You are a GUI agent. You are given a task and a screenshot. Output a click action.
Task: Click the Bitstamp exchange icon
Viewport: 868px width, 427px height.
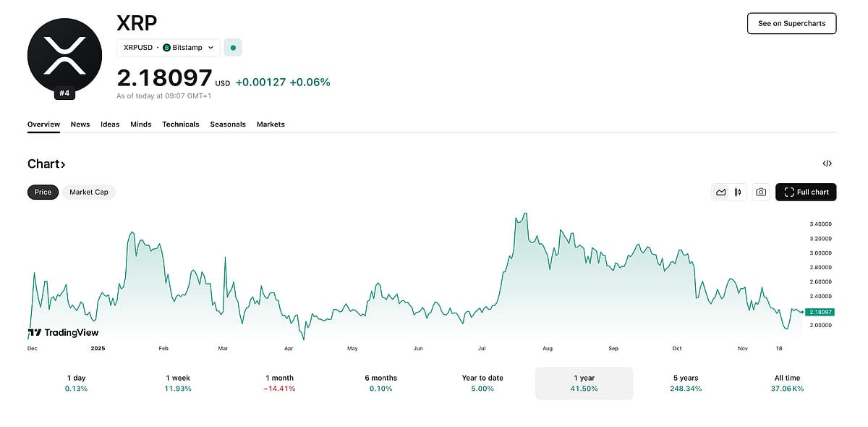click(166, 48)
